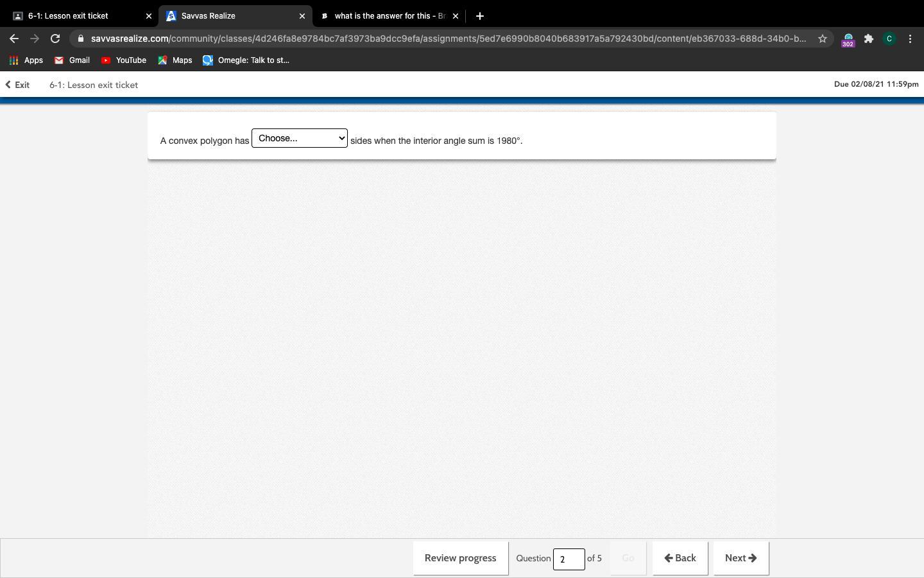Exit the lesson assignment
Viewport: 924px width, 578px height.
[x=17, y=85]
